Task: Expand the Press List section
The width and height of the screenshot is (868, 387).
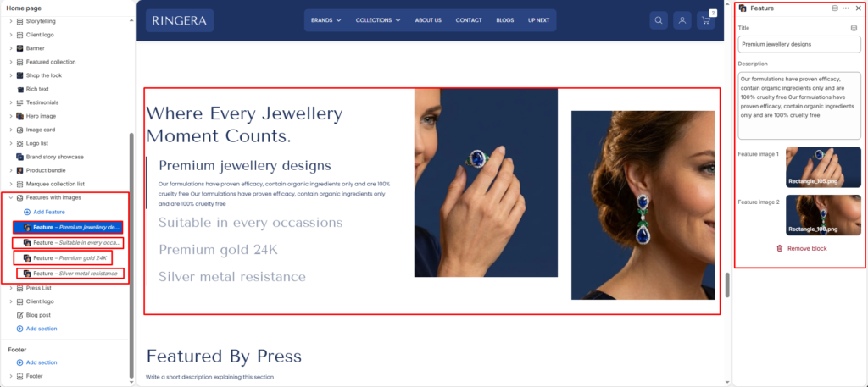Action: tap(10, 288)
